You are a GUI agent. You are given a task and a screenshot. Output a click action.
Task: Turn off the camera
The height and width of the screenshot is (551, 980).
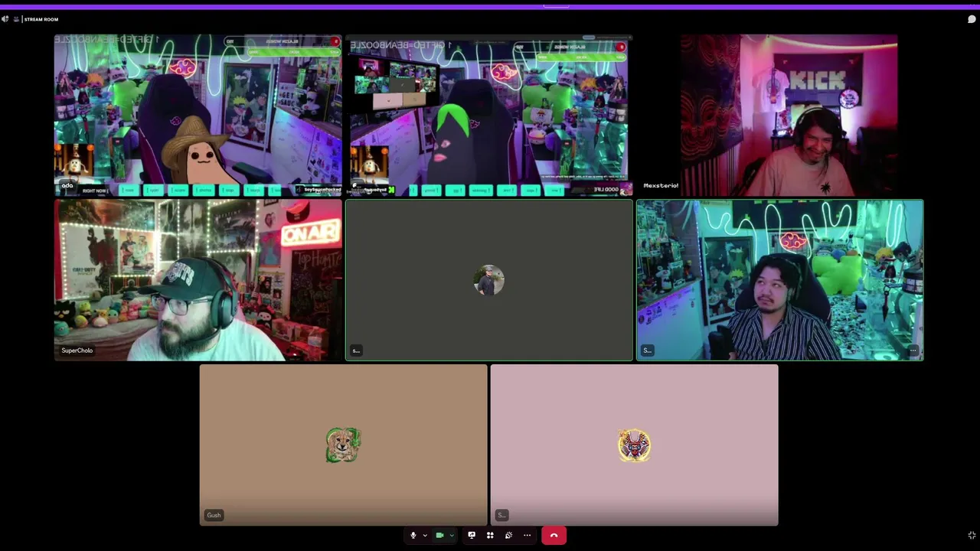coord(439,535)
